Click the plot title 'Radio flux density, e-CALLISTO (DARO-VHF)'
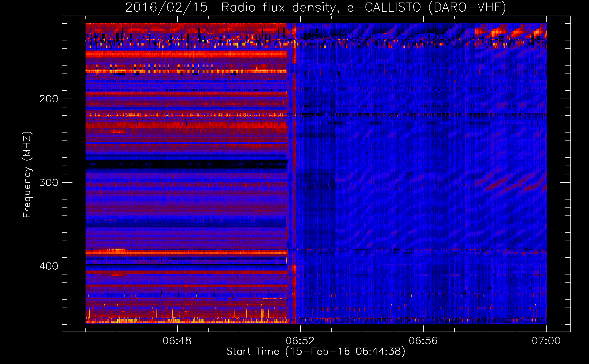The image size is (589, 364). pos(363,8)
